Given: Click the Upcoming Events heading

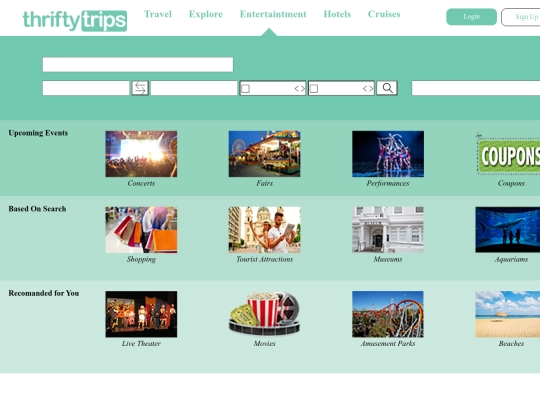Looking at the screenshot, I should tap(38, 133).
